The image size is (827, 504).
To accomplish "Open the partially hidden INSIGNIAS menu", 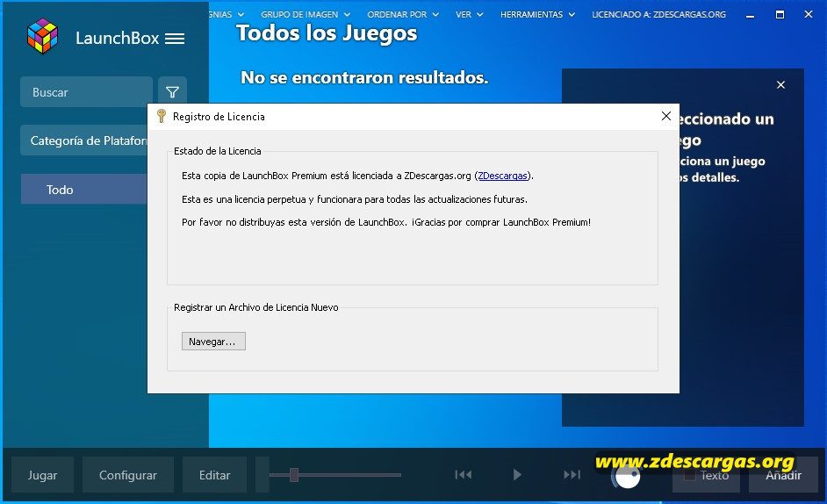I will click(227, 15).
